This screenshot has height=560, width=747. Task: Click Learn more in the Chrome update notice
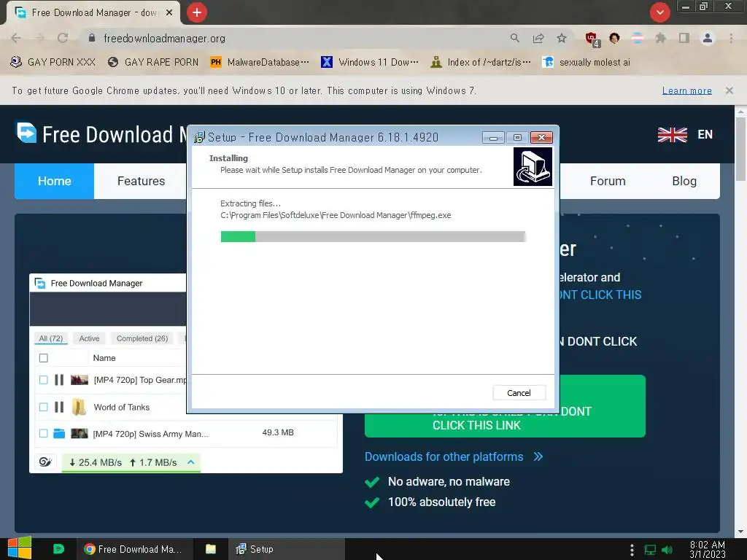687,90
